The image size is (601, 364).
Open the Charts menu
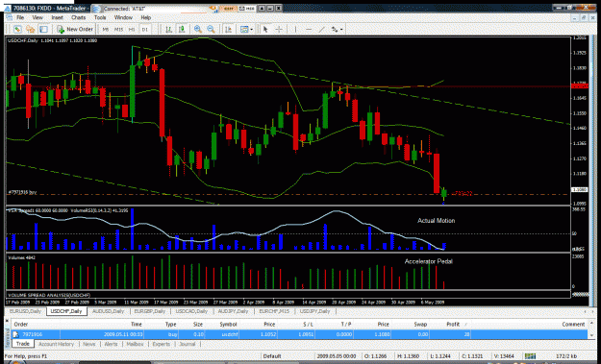pyautogui.click(x=78, y=17)
